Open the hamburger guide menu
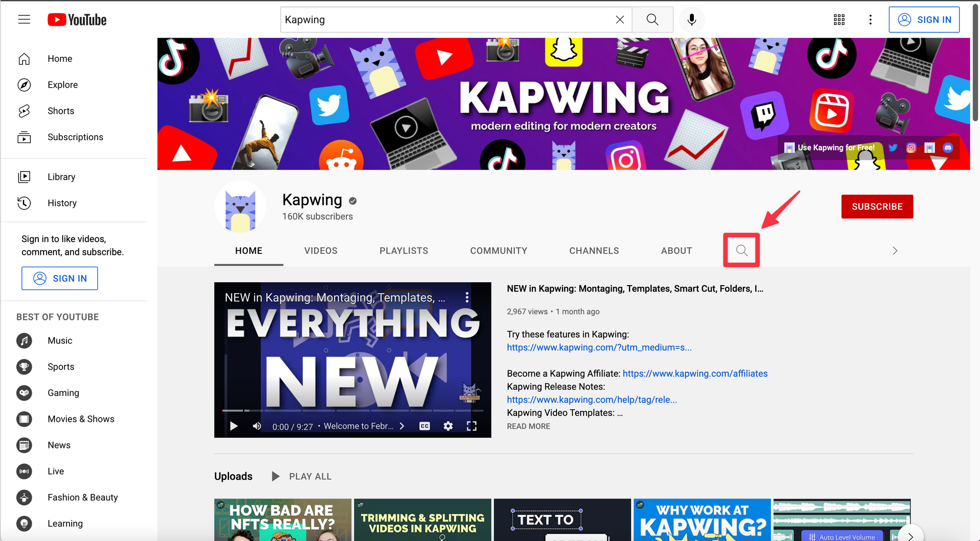 coord(24,20)
